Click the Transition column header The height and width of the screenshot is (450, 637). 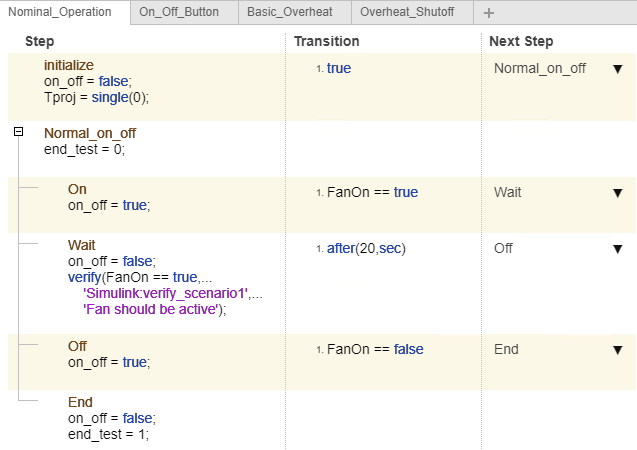[x=327, y=41]
